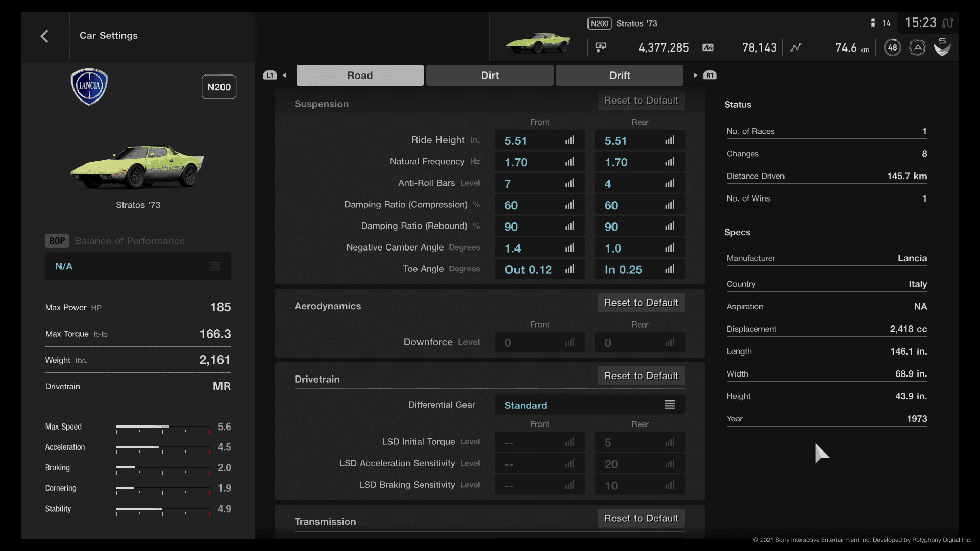Select rear Downforce level field
This screenshot has height=551, width=980.
pyautogui.click(x=640, y=342)
